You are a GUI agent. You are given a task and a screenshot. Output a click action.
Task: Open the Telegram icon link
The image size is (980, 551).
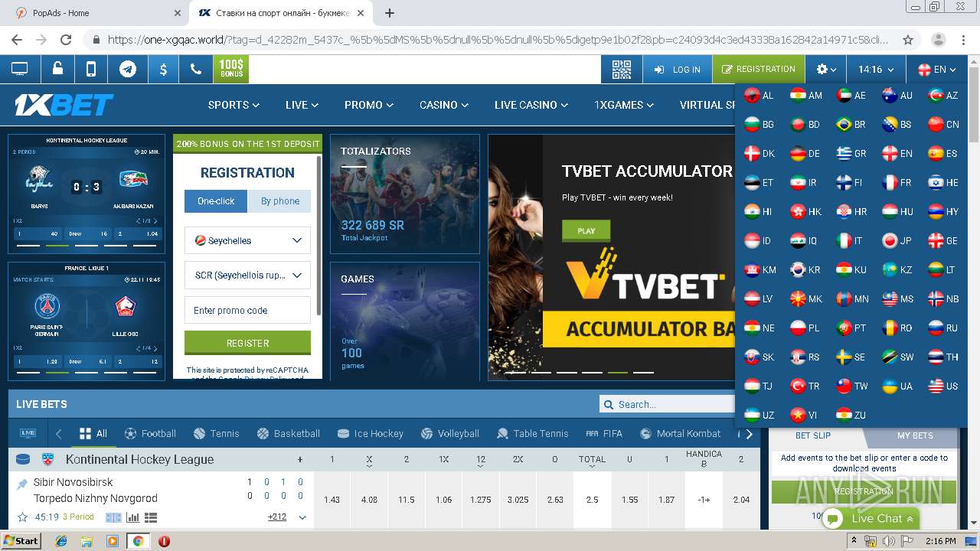(x=128, y=69)
